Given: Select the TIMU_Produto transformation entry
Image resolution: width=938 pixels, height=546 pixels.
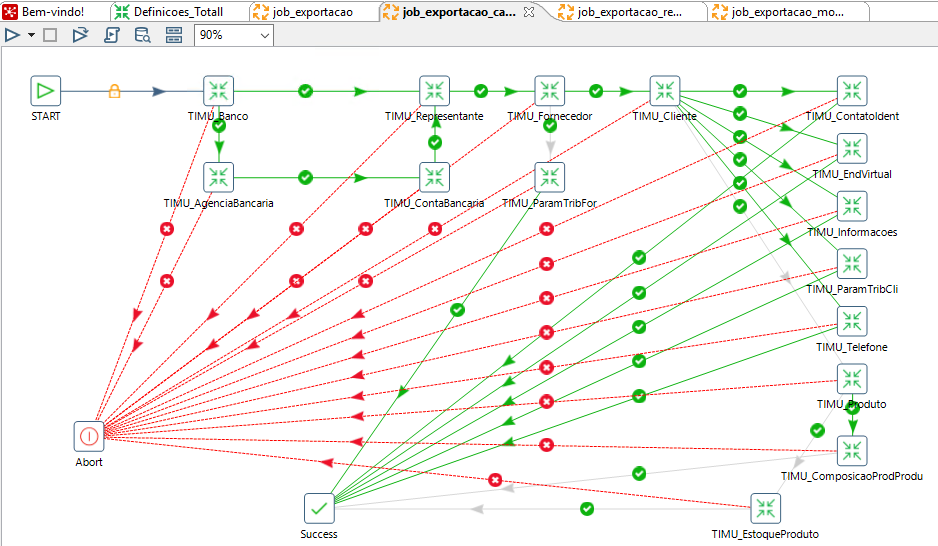Looking at the screenshot, I should click(852, 379).
